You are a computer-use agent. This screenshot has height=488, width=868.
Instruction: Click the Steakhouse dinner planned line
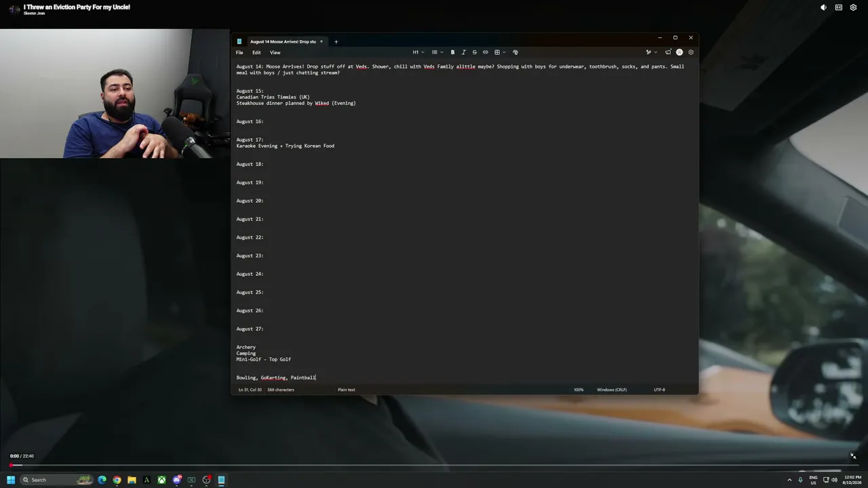pyautogui.click(x=296, y=104)
